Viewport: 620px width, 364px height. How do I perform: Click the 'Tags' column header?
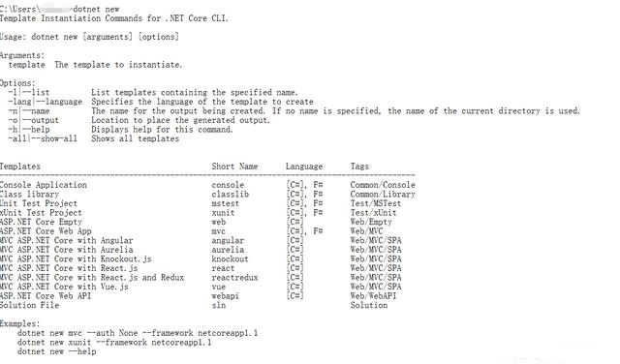(359, 167)
